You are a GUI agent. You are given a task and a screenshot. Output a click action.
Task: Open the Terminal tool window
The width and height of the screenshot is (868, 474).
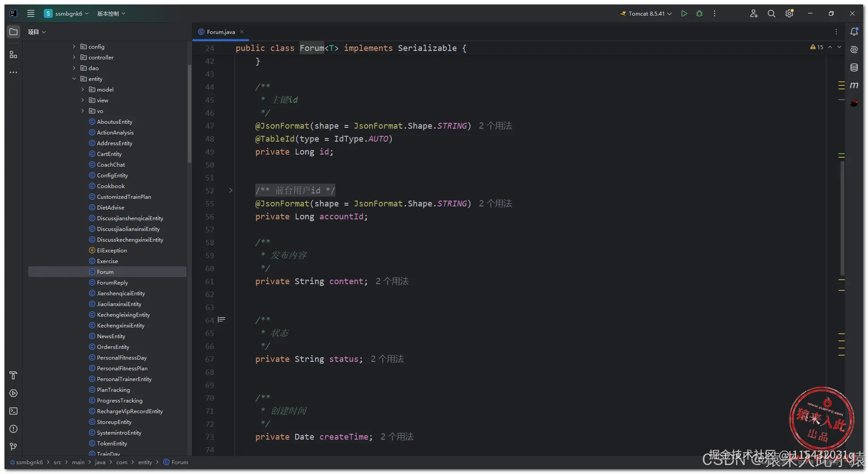click(x=13, y=411)
